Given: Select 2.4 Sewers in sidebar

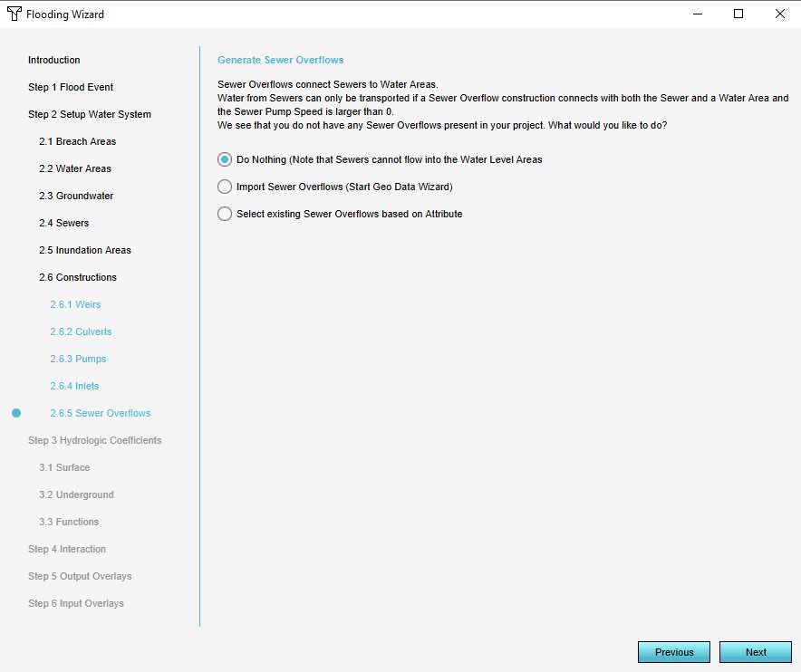Looking at the screenshot, I should 63,223.
